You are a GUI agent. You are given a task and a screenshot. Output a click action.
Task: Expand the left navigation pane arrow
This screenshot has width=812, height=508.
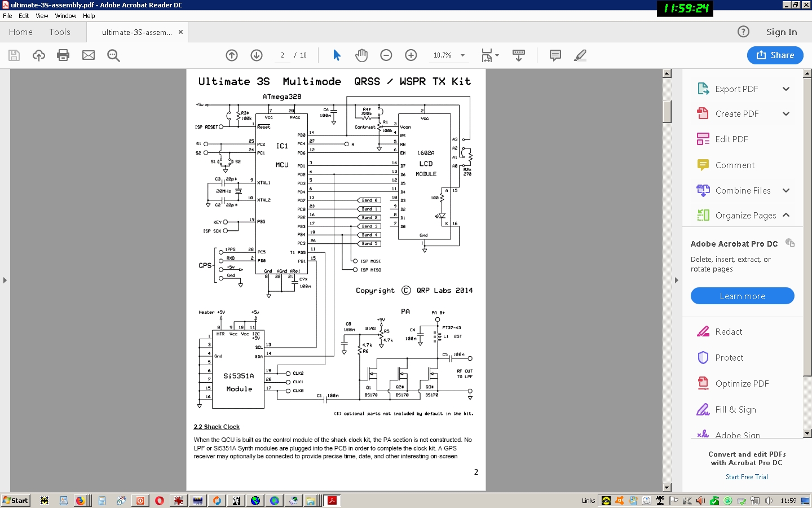[x=5, y=280]
